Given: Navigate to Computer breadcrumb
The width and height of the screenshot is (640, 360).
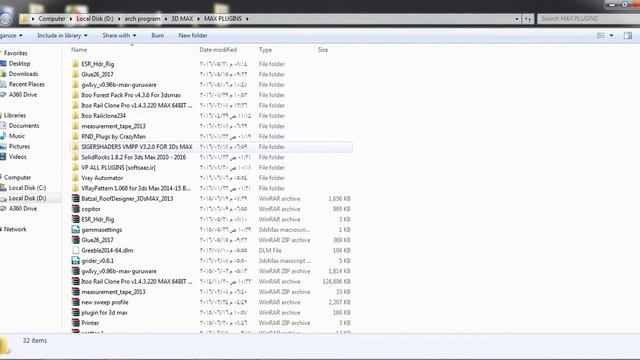Looking at the screenshot, I should (x=52, y=19).
